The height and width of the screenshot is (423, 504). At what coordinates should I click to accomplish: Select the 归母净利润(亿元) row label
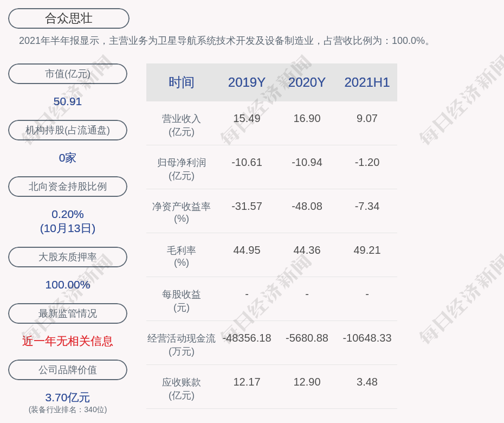click(x=182, y=169)
